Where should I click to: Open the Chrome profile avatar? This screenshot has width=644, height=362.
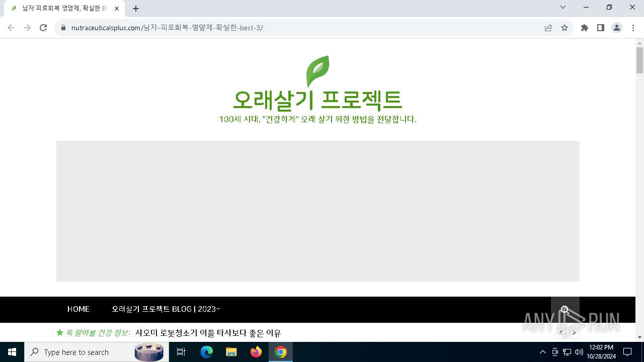tap(617, 28)
